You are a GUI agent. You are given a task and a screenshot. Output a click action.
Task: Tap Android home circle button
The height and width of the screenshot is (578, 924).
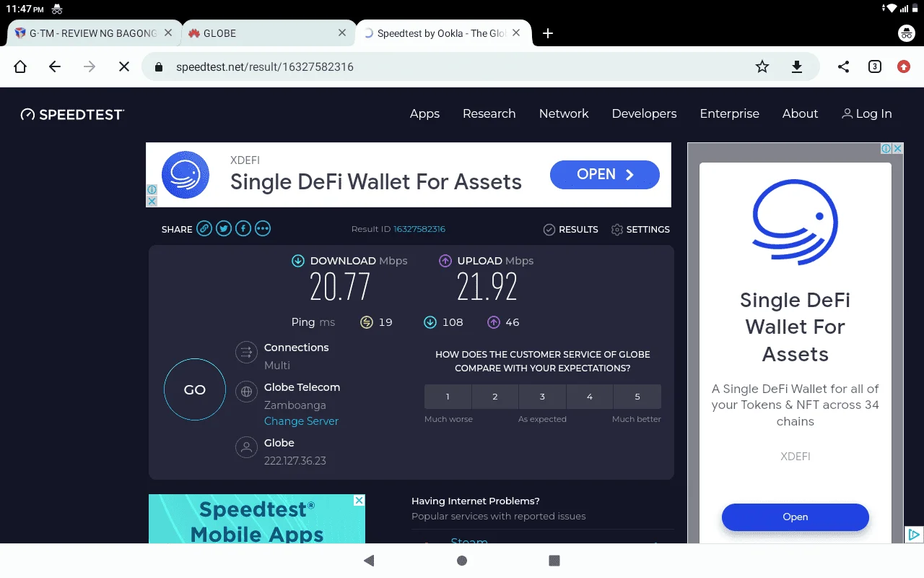[462, 561]
